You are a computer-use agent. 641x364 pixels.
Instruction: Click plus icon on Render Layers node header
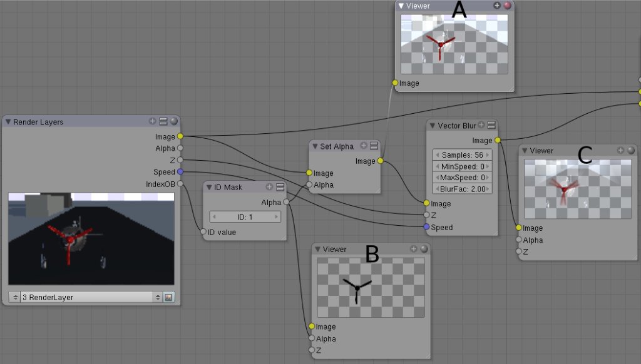click(x=153, y=121)
